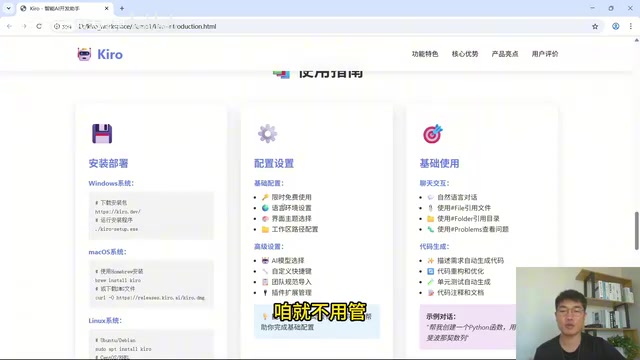
Task: Click the 高级设置 subheading
Action: tap(269, 247)
